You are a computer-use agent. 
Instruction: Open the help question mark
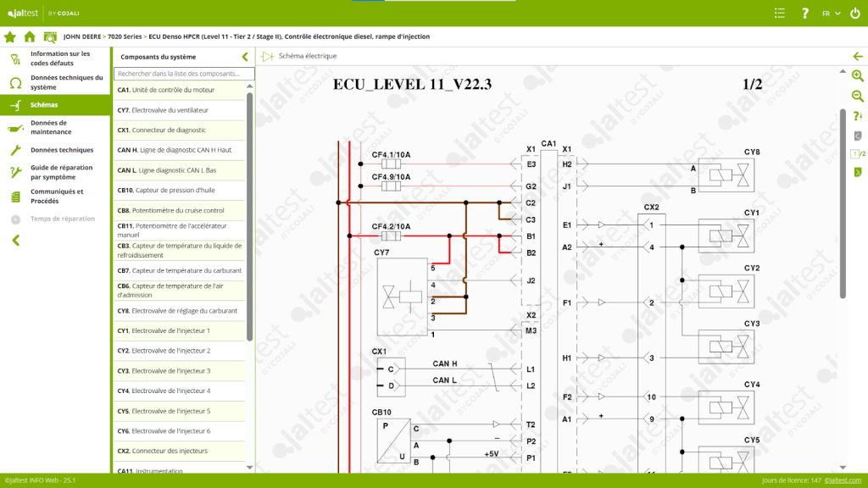(x=804, y=13)
